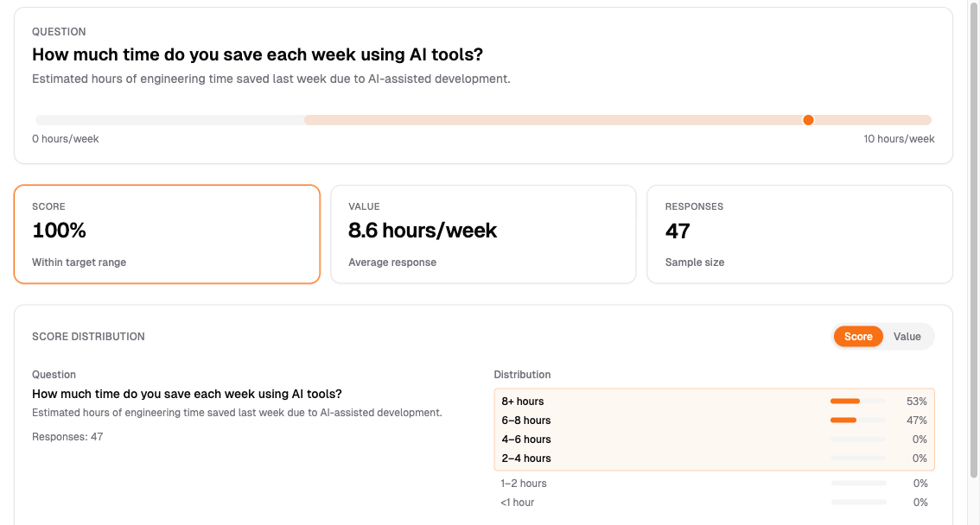
Task: Open the RESPONSES sample size card
Action: point(799,234)
